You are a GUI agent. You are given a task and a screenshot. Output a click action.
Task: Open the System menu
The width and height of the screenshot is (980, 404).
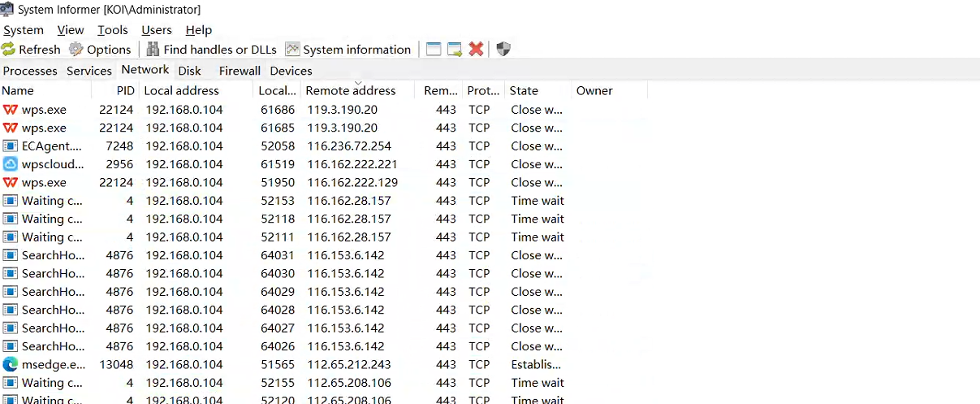point(24,30)
